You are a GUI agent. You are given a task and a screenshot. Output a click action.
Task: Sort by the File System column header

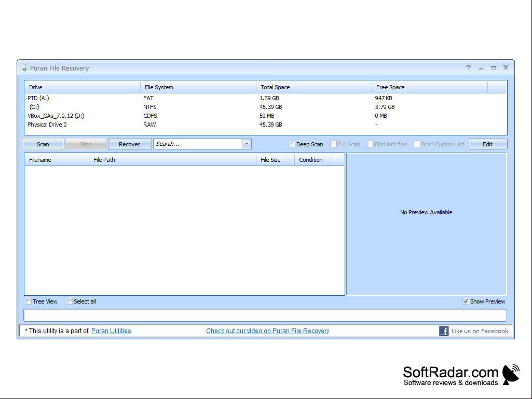click(x=198, y=87)
